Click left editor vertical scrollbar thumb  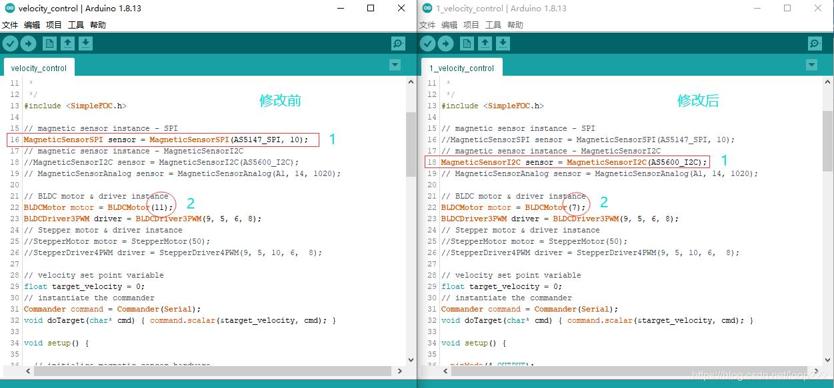[x=410, y=144]
